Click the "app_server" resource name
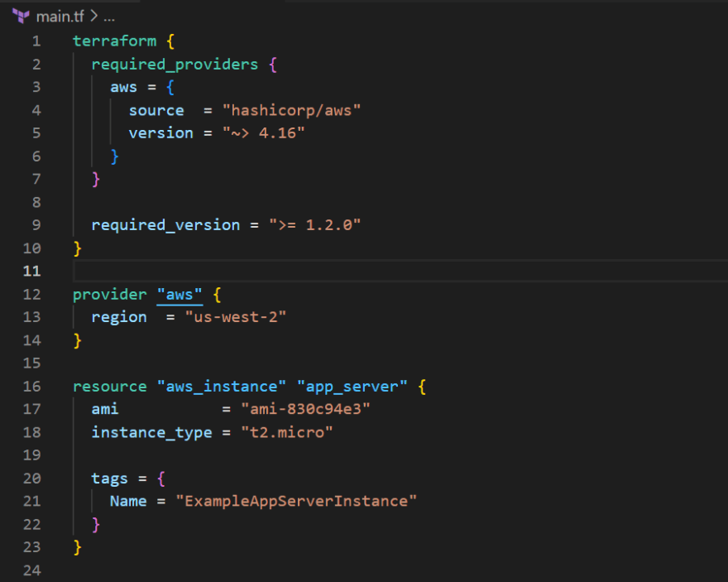The height and width of the screenshot is (582, 728). tap(352, 387)
